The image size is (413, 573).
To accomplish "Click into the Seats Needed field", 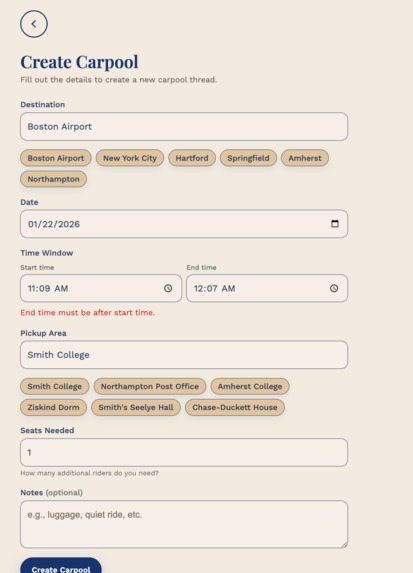I will click(x=184, y=452).
